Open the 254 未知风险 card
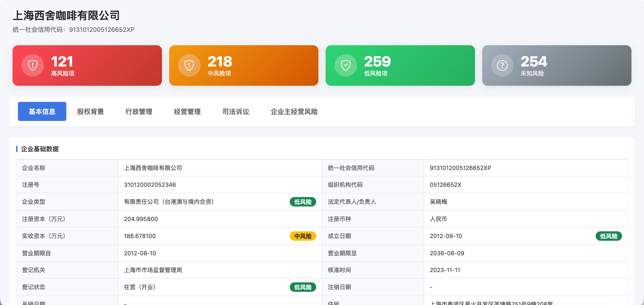644x305 pixels. click(x=557, y=65)
